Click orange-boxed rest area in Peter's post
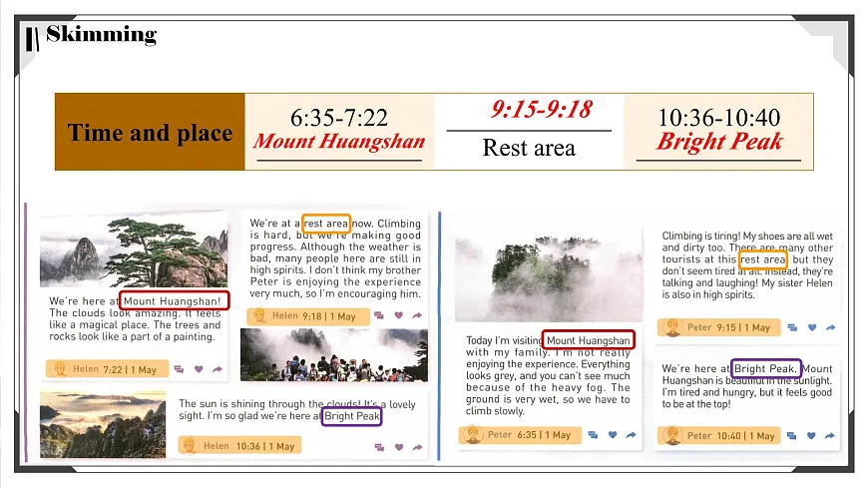 point(763,259)
